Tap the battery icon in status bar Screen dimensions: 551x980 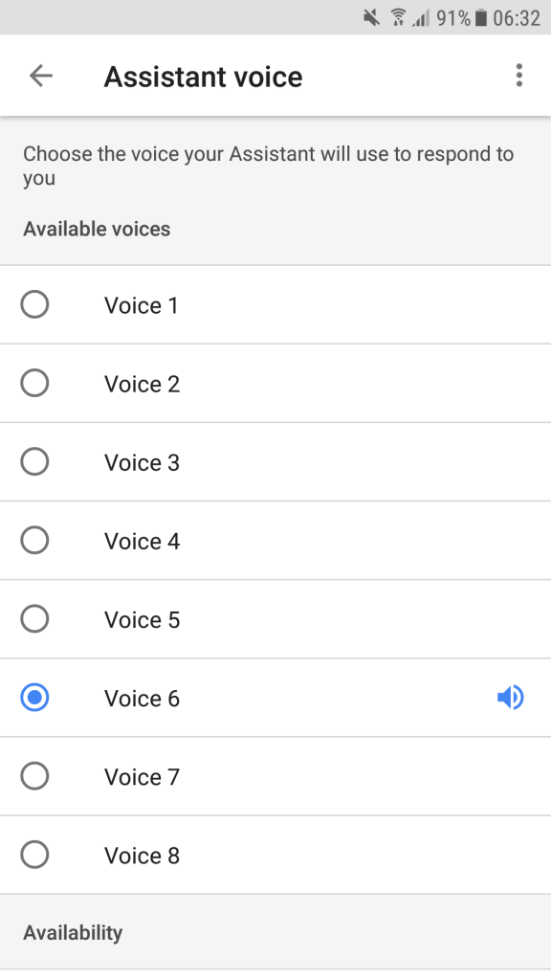(x=480, y=17)
